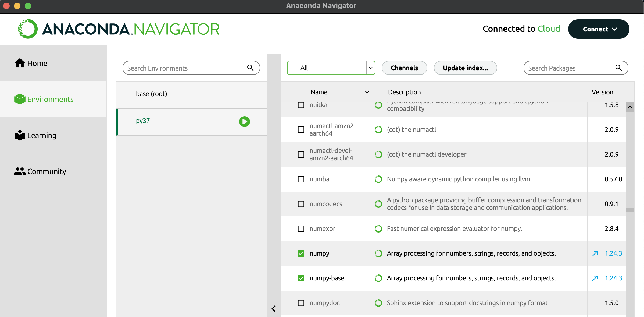
Task: Click the package list scrollbar up arrow
Action: tap(630, 107)
